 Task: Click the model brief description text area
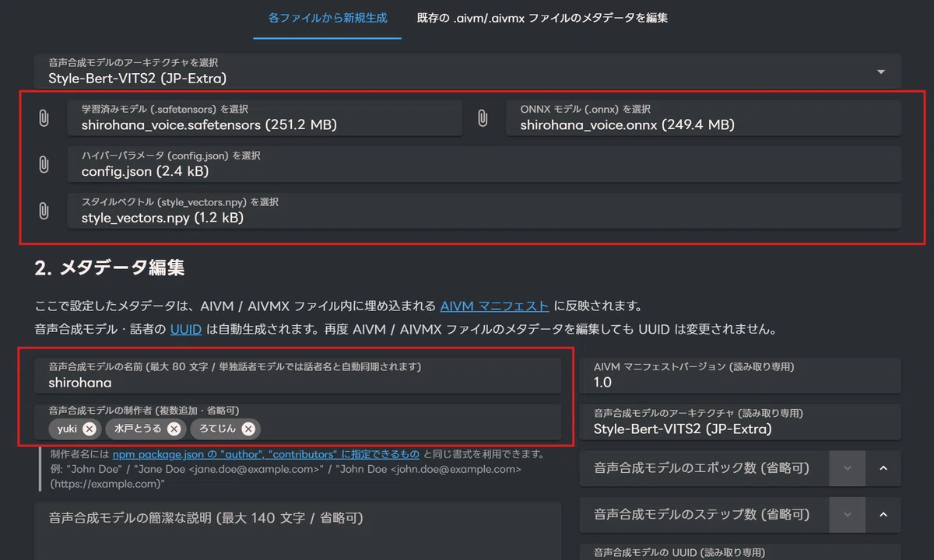click(298, 531)
